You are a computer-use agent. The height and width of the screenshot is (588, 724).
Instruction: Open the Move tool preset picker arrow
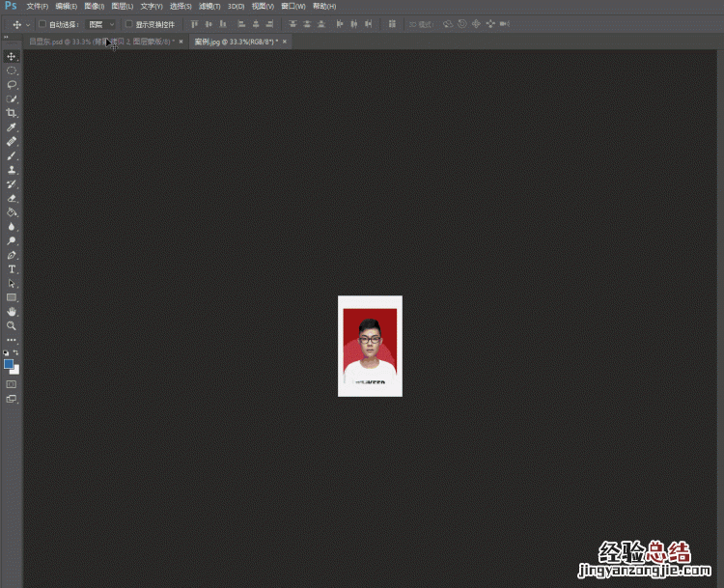(x=28, y=24)
